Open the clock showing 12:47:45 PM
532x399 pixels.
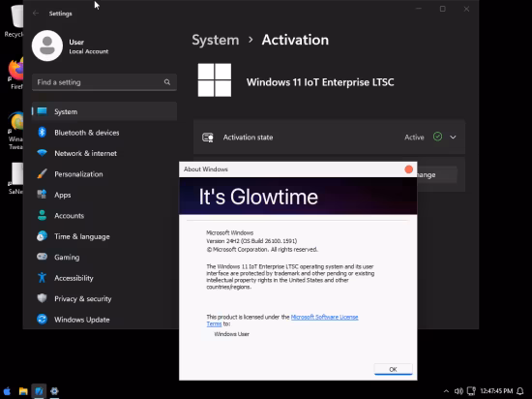click(x=496, y=391)
